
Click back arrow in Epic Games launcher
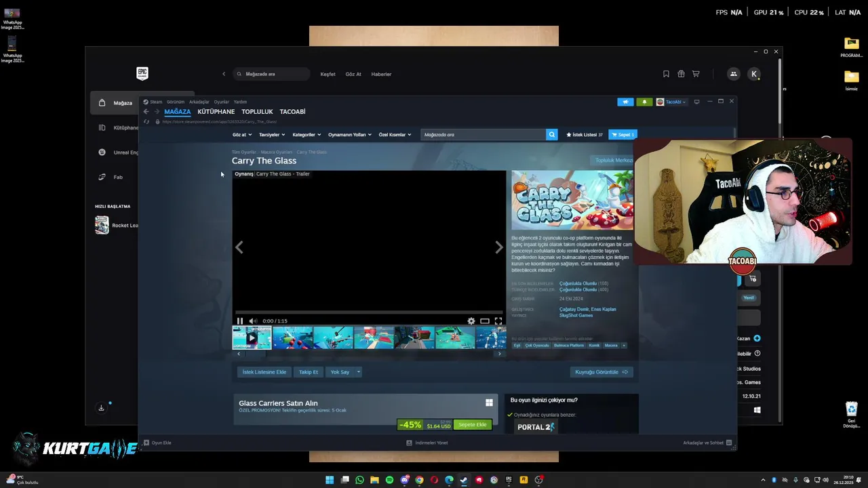224,74
